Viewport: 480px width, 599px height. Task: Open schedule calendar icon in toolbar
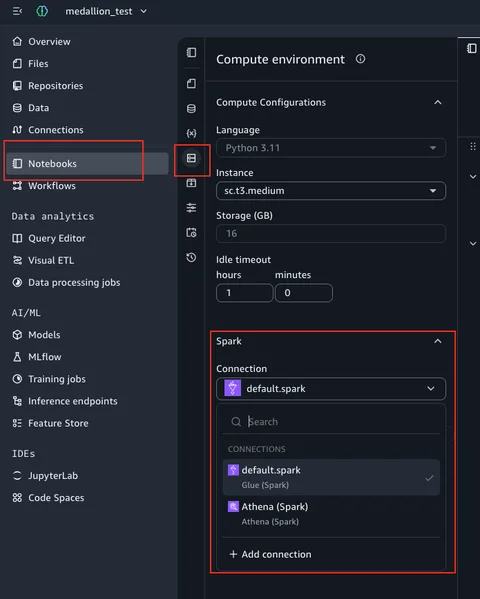(191, 233)
